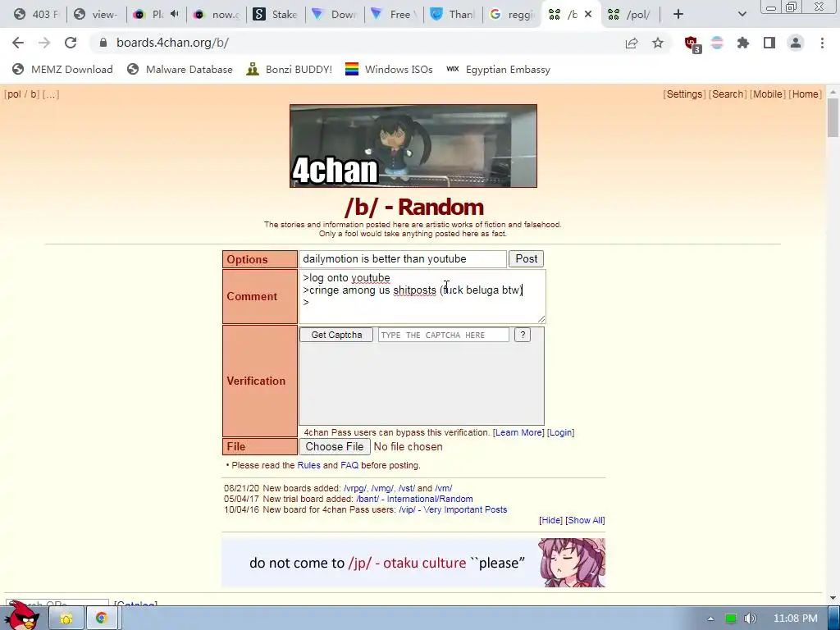The image size is (840, 630).
Task: Open 4chan Settings link
Action: pos(684,94)
